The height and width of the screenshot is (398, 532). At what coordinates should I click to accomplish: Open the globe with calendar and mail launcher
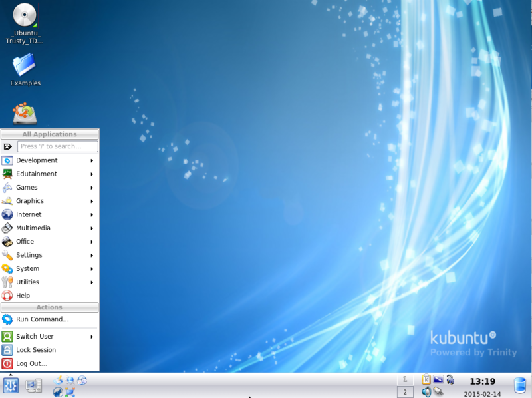pyautogui.click(x=82, y=380)
